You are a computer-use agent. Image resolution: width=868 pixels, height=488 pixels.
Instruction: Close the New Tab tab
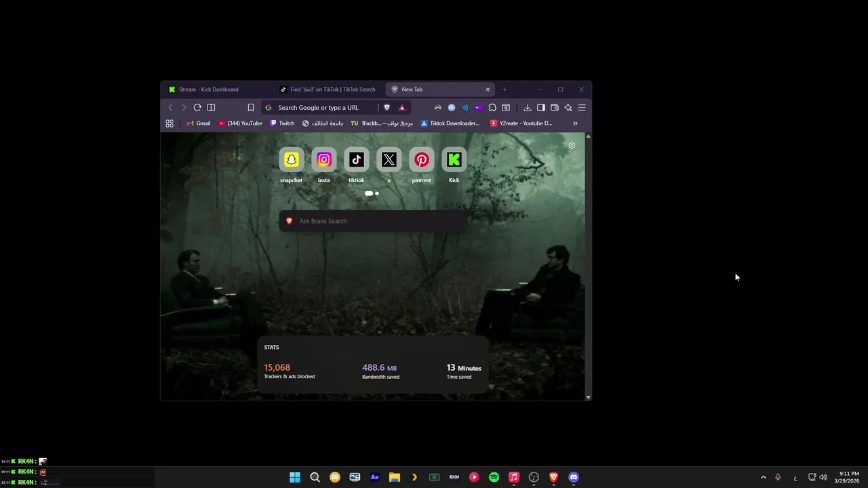487,89
